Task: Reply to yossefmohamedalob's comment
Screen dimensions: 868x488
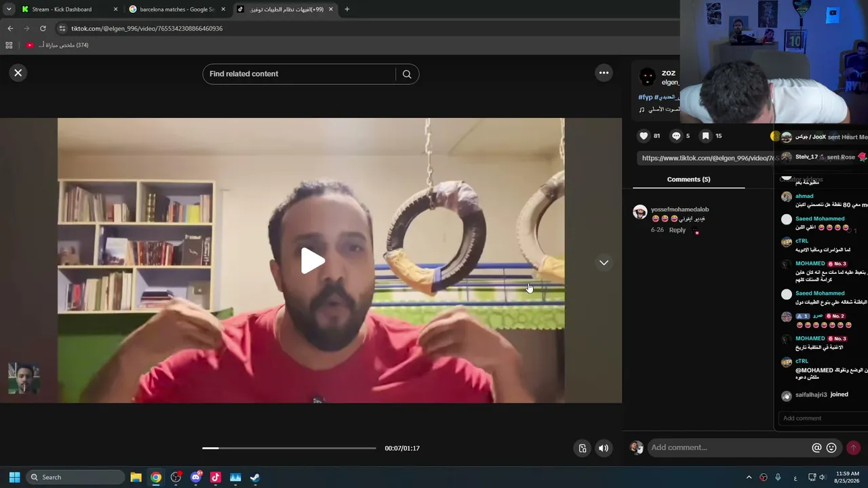Action: [x=677, y=230]
